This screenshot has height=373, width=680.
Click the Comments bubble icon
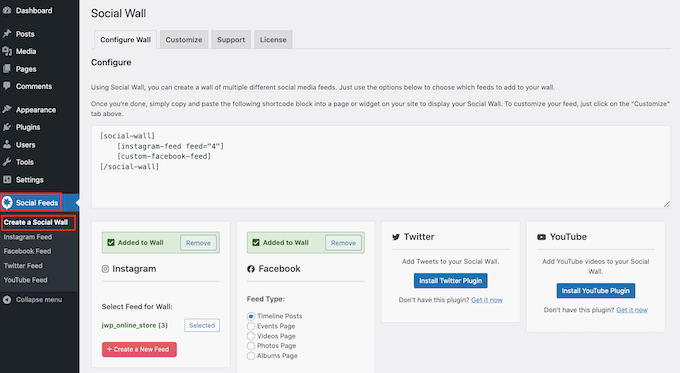coord(7,86)
